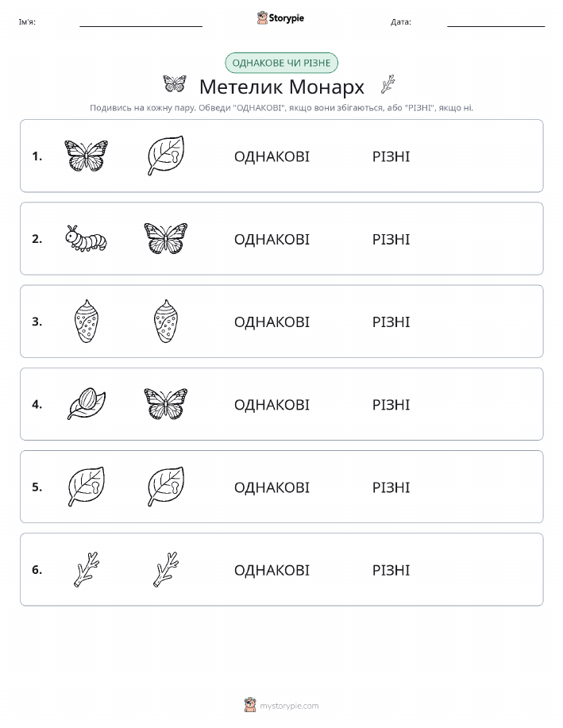This screenshot has width=563, height=728.
Task: Click the Storypie logo at the top
Action: pos(280,18)
